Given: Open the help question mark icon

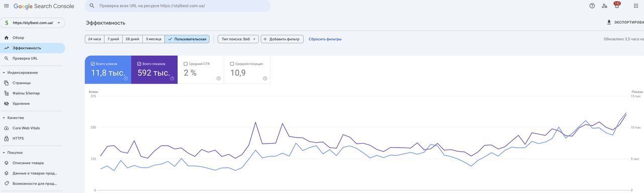Looking at the screenshot, I should coord(592,6).
